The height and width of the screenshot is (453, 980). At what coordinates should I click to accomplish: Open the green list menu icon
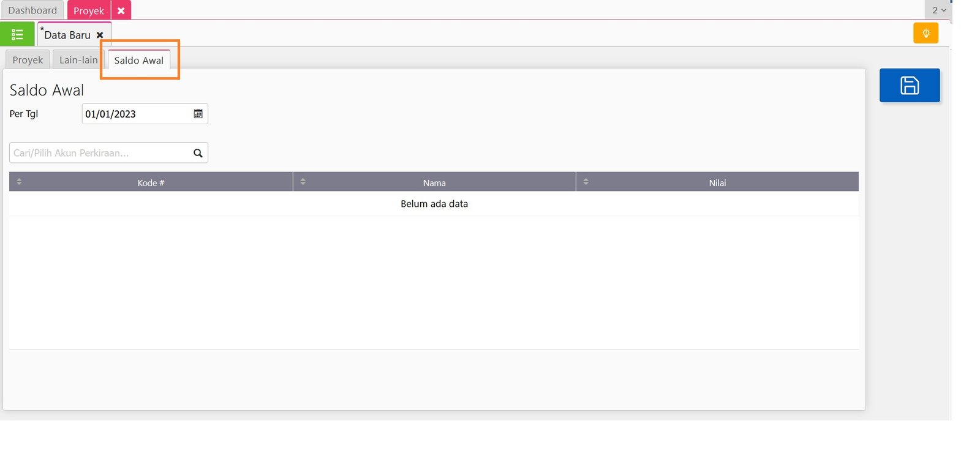tap(17, 34)
